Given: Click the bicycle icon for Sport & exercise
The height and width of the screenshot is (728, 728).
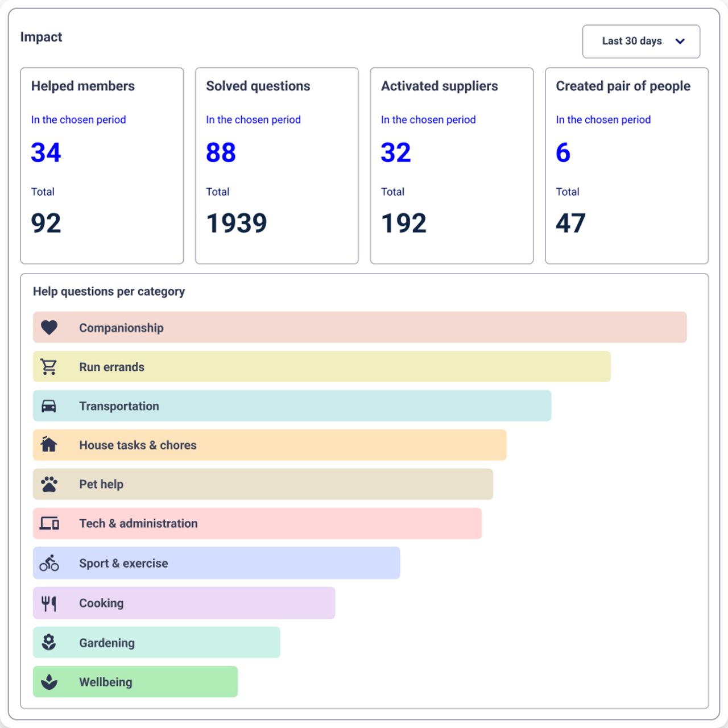Looking at the screenshot, I should pyautogui.click(x=49, y=563).
